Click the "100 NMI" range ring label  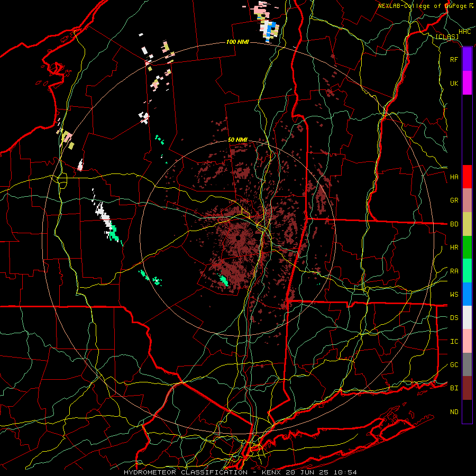pyautogui.click(x=237, y=42)
